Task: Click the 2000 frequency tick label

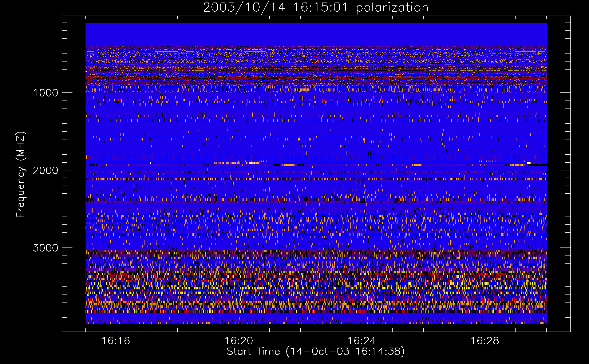Action: click(46, 170)
